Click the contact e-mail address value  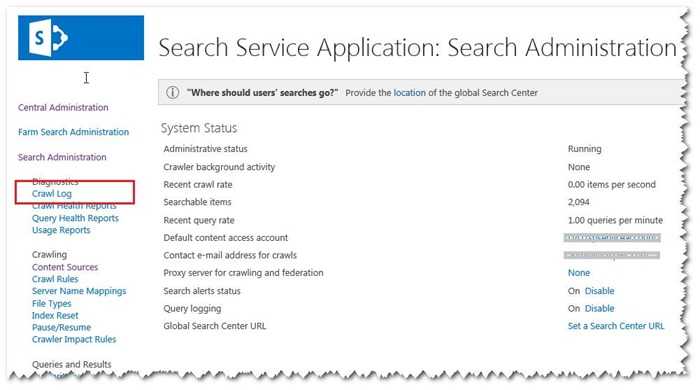pos(612,255)
